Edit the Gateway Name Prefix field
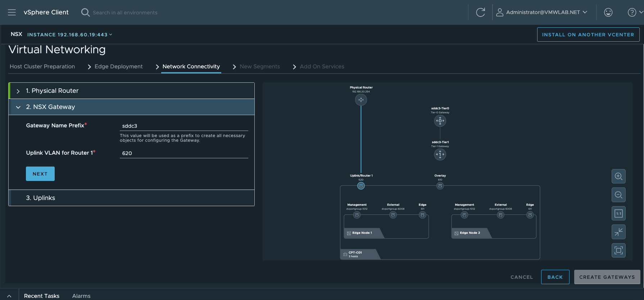The image size is (644, 300). (184, 126)
